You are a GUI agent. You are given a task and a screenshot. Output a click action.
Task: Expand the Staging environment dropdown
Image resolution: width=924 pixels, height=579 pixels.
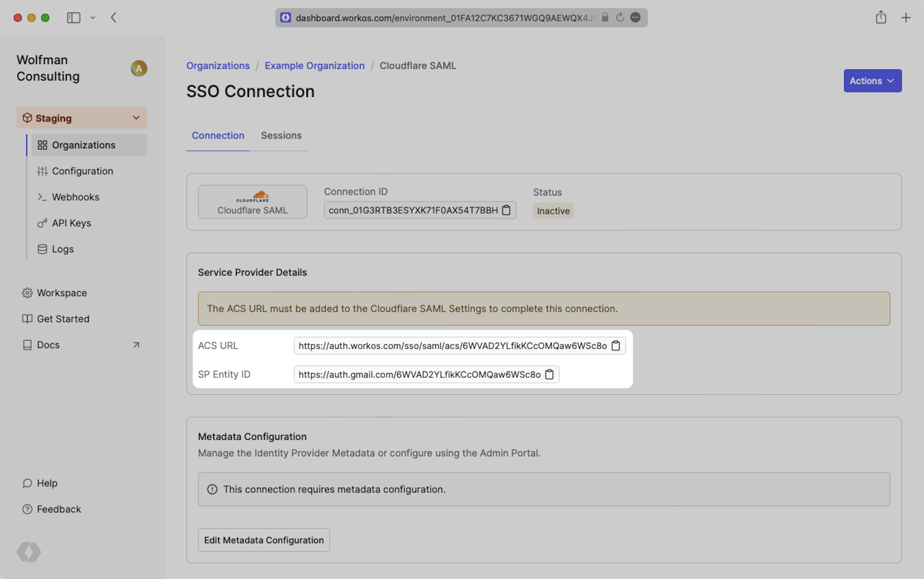(x=82, y=118)
